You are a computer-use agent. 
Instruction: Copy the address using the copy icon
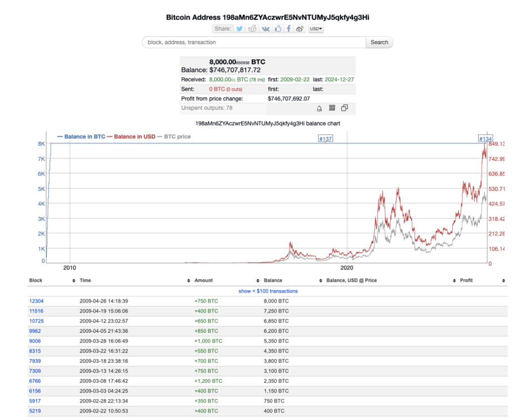(x=344, y=107)
